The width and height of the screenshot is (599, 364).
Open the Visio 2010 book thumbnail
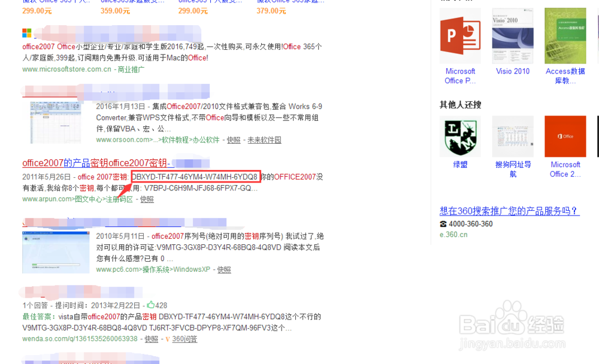513,36
